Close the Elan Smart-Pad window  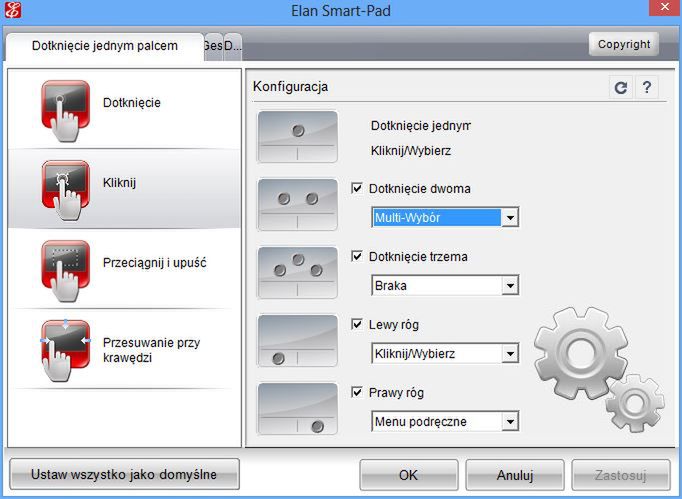point(665,7)
